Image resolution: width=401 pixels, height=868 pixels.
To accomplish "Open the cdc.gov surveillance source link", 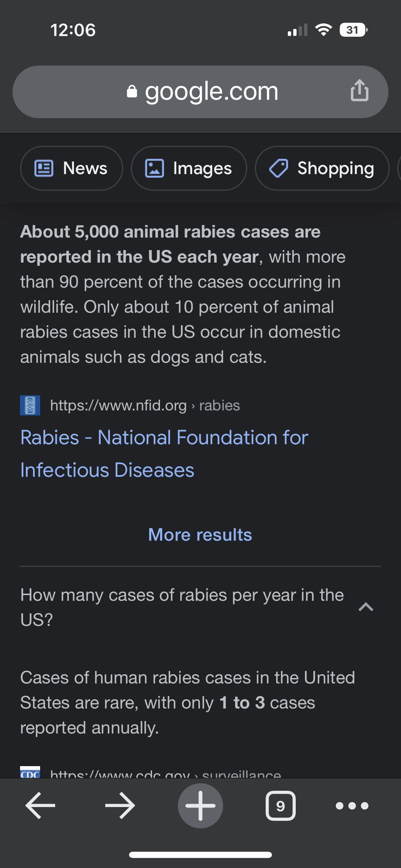I will click(x=165, y=773).
